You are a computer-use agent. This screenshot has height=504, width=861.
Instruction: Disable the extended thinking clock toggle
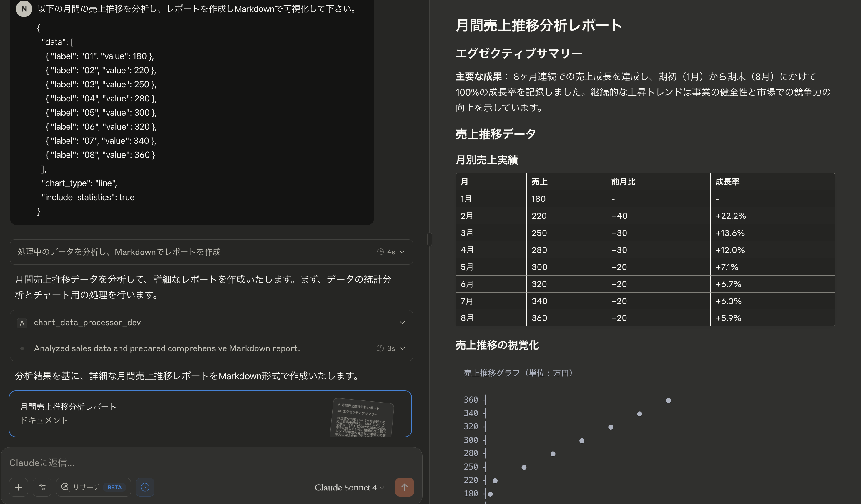pyautogui.click(x=145, y=487)
